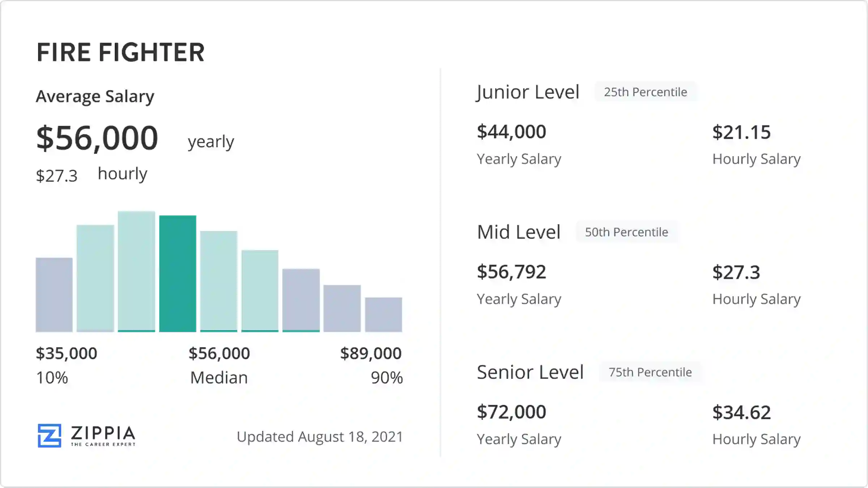Viewport: 868px width, 488px height.
Task: Click the FIRE FIGHTER title
Action: pos(120,52)
